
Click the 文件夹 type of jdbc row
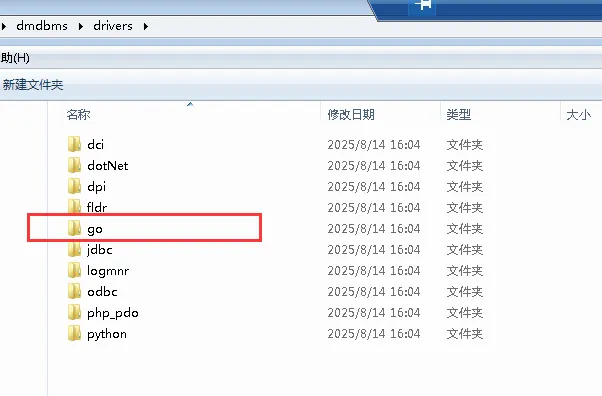click(x=465, y=250)
